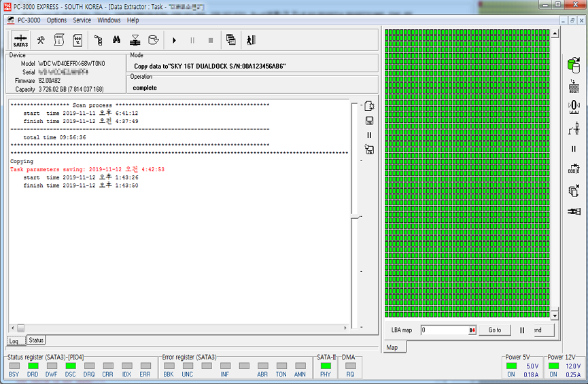
Task: Click the UNC error register indicator
Action: 188,366
